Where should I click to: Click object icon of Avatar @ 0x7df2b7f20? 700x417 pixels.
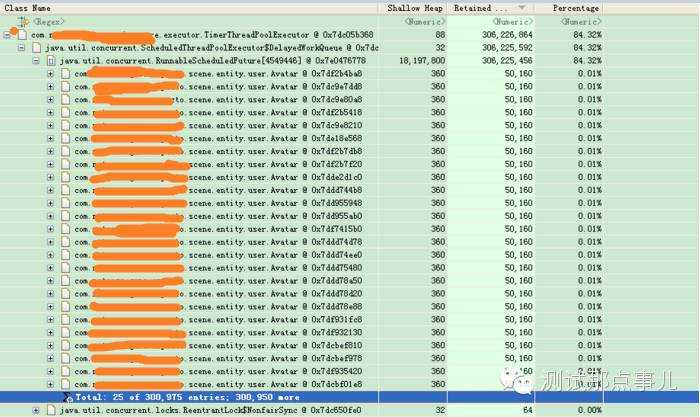(x=66, y=164)
